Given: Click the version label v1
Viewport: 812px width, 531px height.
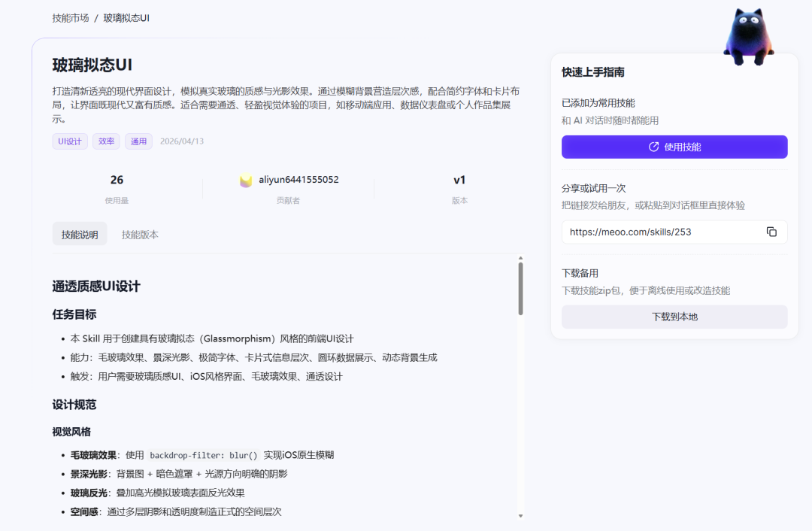Looking at the screenshot, I should point(459,180).
